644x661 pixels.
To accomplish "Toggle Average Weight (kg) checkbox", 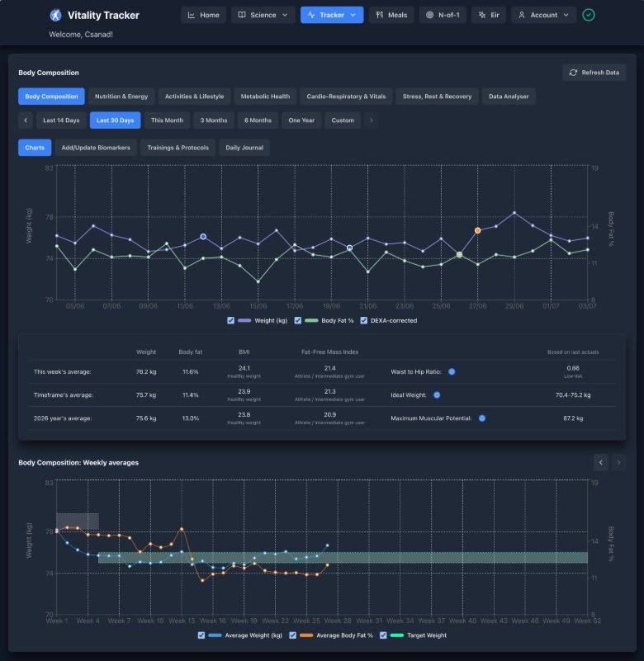I will (x=201, y=635).
